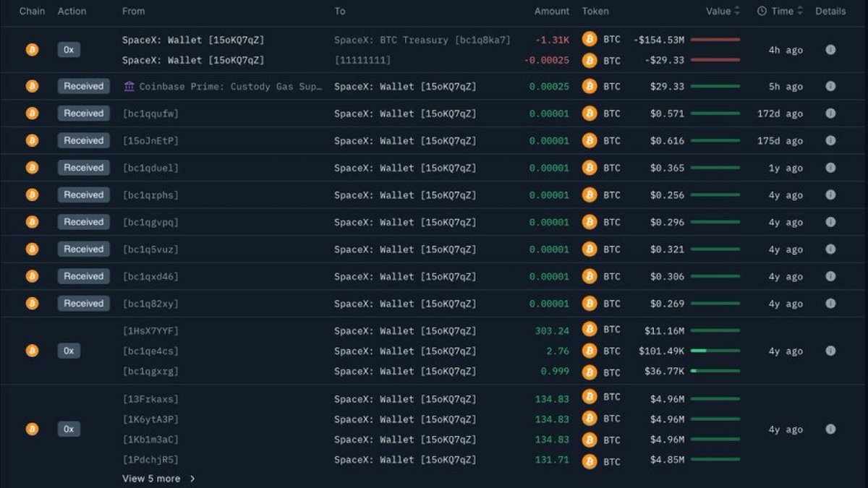868x488 pixels.
Task: Click time 172d ago
Action: 780,114
